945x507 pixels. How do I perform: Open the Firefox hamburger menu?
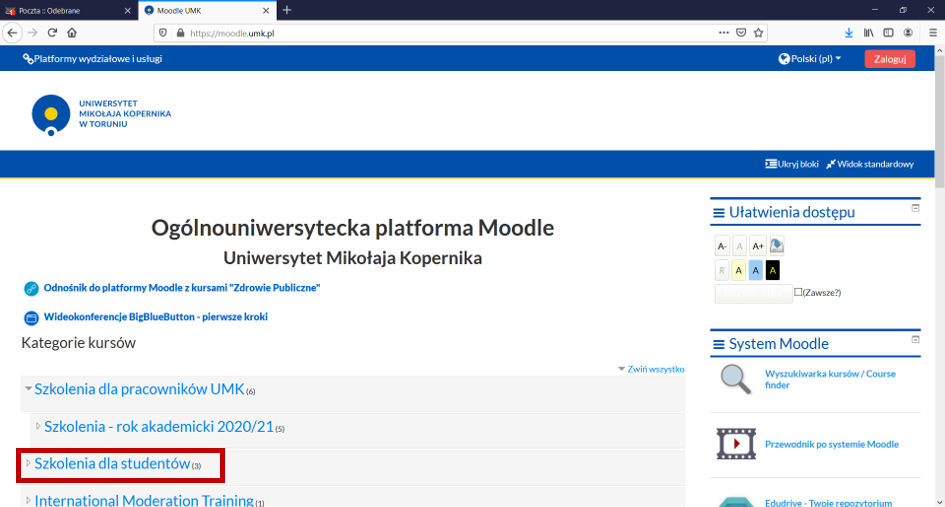coord(933,33)
